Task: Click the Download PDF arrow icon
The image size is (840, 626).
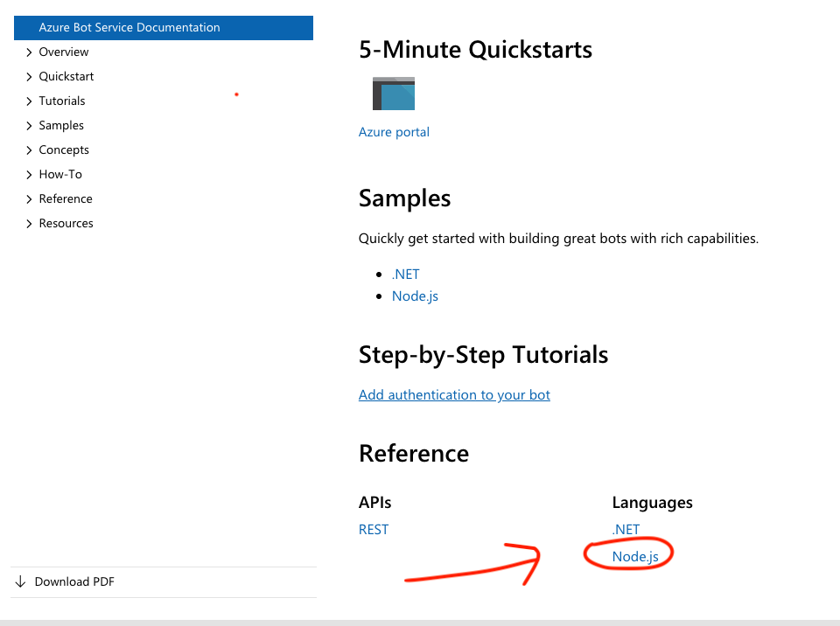Action: pos(20,581)
